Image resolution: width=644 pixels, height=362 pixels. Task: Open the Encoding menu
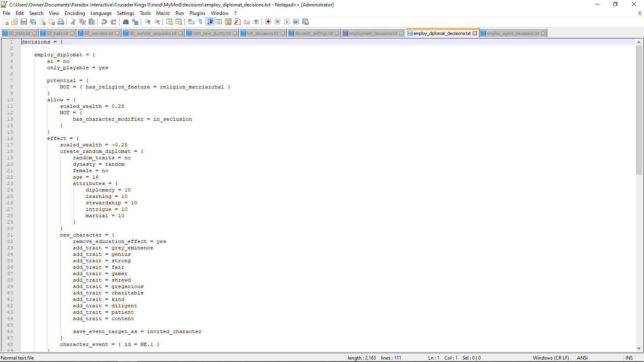click(x=75, y=13)
